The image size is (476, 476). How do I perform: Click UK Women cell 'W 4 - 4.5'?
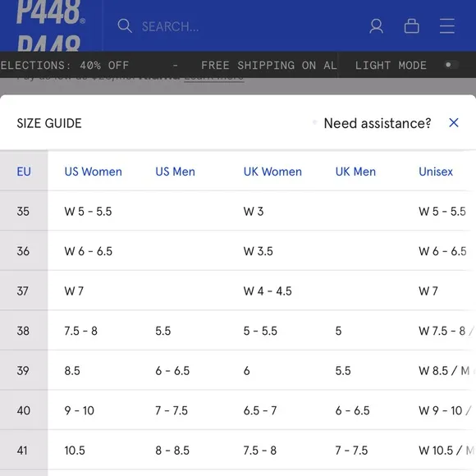tap(268, 291)
